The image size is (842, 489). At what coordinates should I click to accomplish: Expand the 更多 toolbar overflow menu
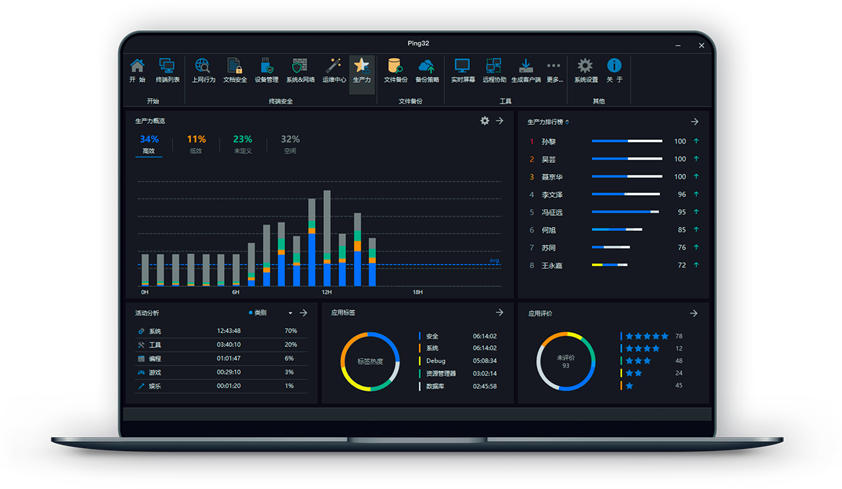tap(554, 67)
